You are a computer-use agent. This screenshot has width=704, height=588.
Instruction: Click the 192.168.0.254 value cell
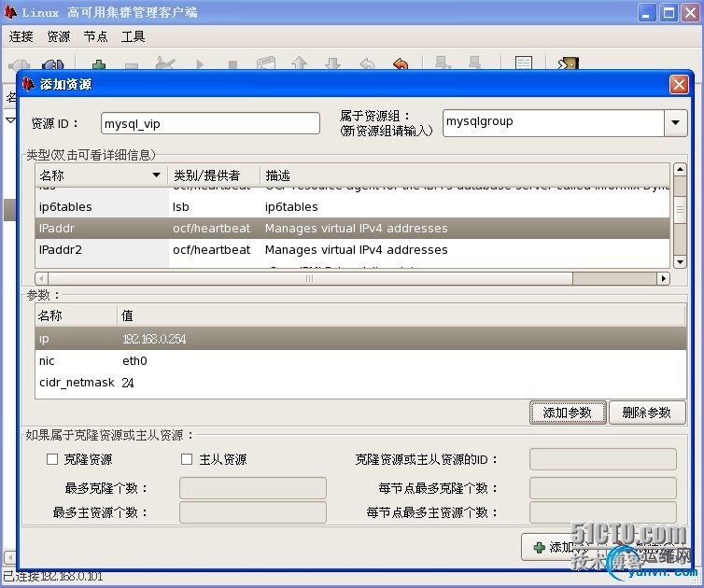(x=154, y=339)
